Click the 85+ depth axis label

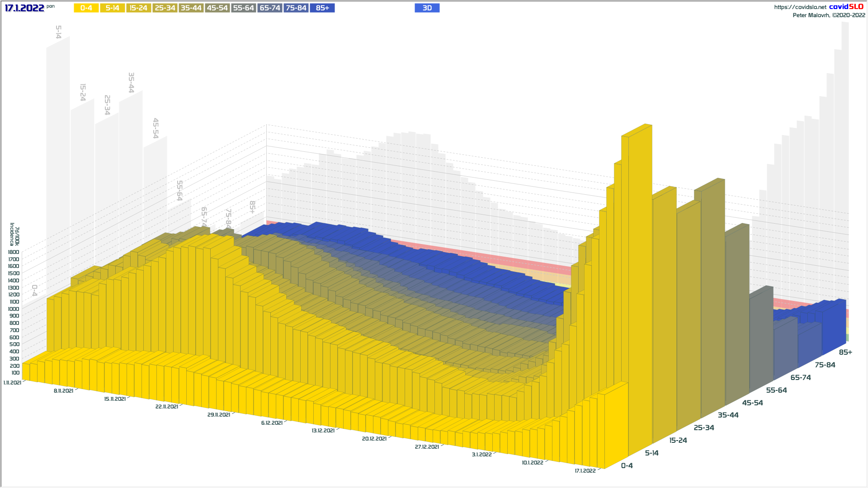[845, 352]
